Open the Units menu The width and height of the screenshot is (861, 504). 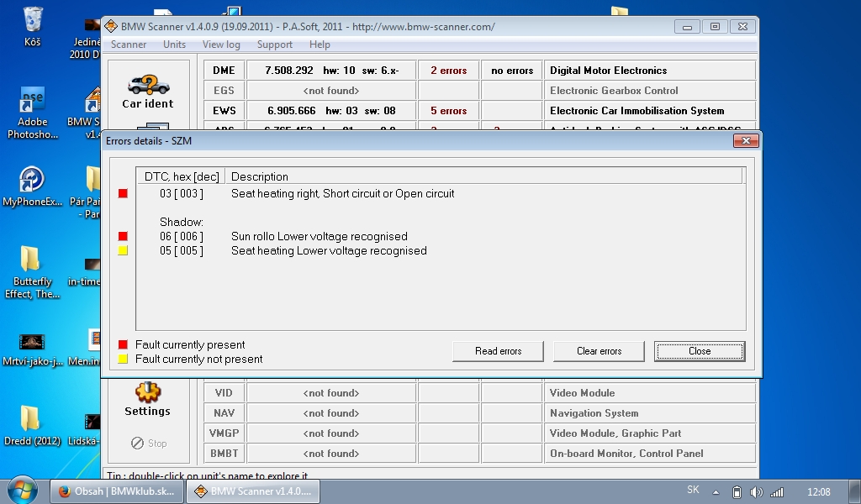coord(175,45)
